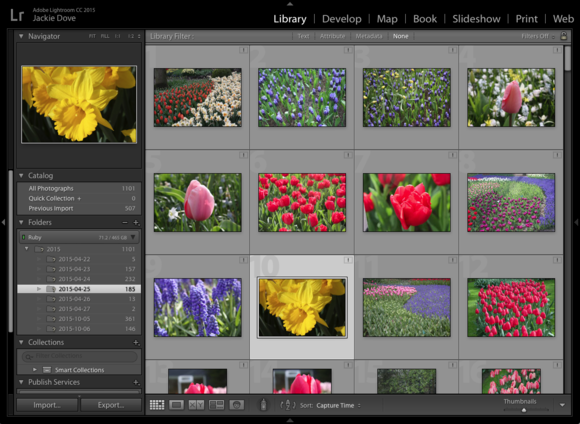
Task: Switch to Grid view in toolbar
Action: [157, 405]
